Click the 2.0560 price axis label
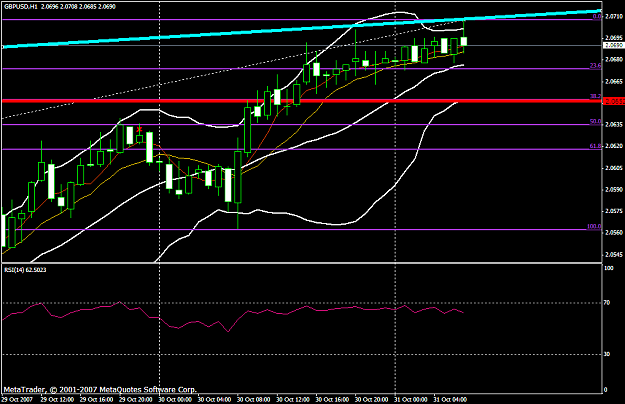 (x=614, y=232)
